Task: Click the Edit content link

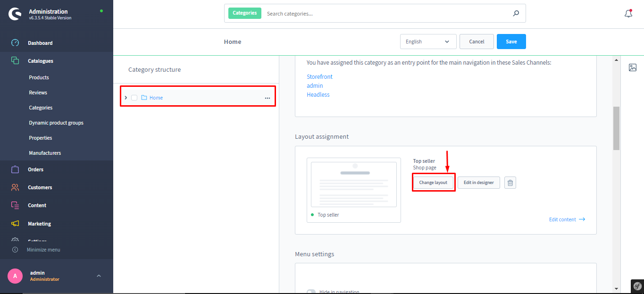Action: [x=567, y=219]
